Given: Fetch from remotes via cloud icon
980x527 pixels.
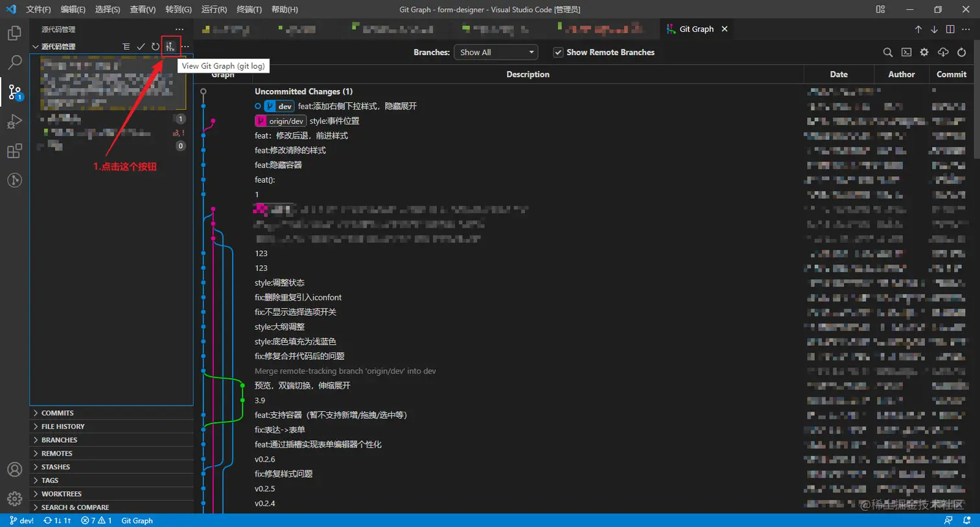Looking at the screenshot, I should [943, 53].
